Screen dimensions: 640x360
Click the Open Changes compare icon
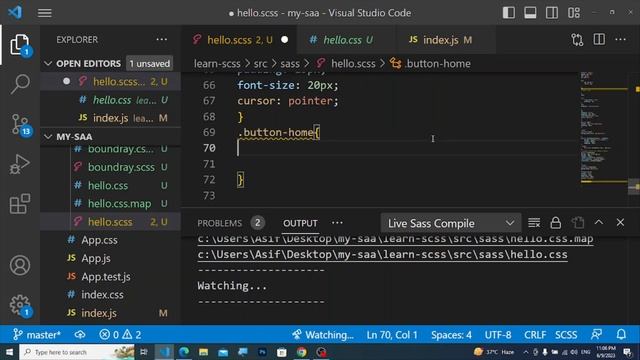click(577, 40)
